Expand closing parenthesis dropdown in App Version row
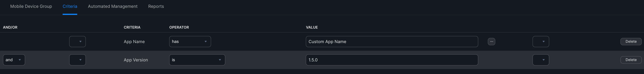The image size is (644, 74). tap(541, 60)
